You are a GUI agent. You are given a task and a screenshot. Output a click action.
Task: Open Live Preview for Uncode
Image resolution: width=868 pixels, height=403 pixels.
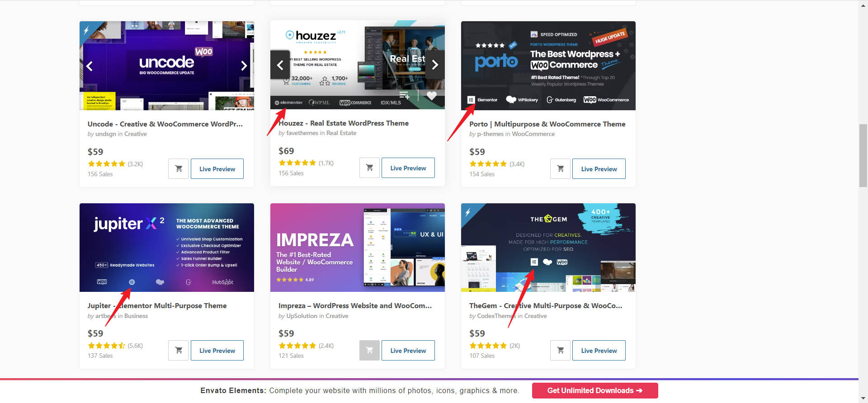217,169
